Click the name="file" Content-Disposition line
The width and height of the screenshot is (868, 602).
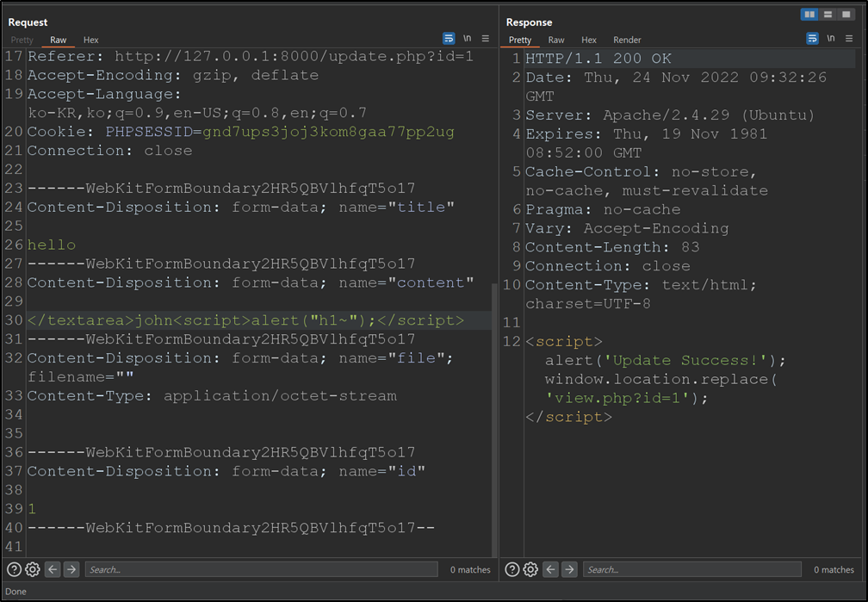click(x=240, y=367)
